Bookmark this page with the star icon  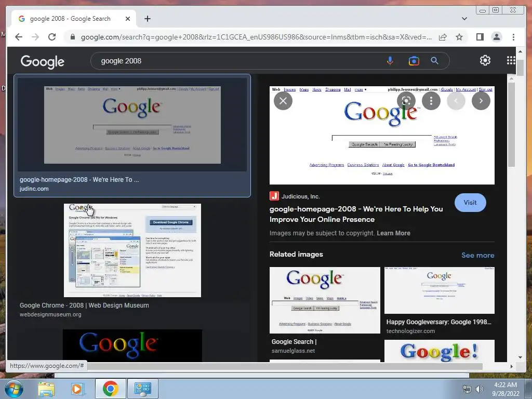tap(459, 37)
